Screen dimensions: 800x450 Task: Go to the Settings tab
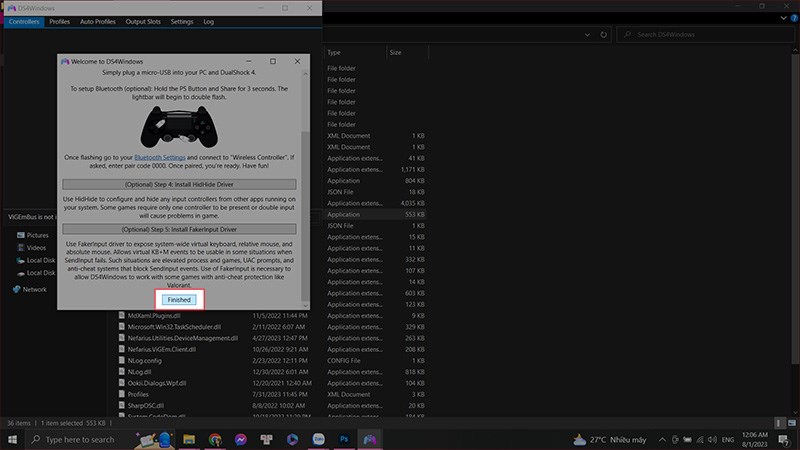click(182, 21)
